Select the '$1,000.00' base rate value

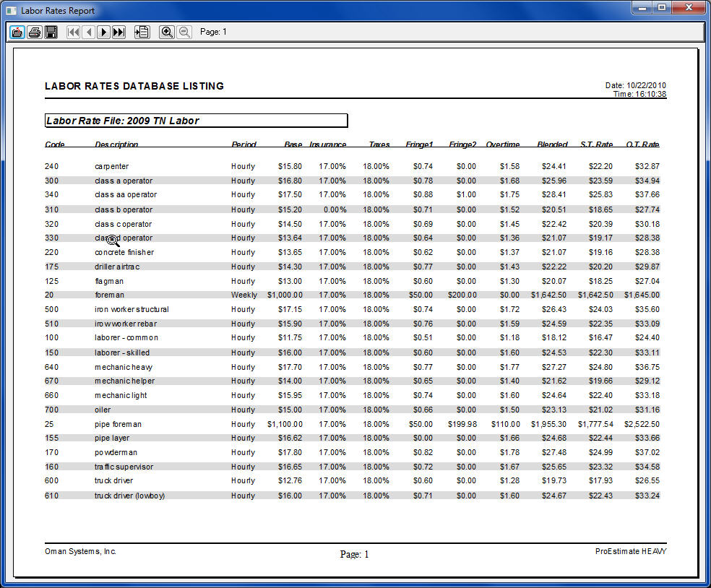point(285,295)
